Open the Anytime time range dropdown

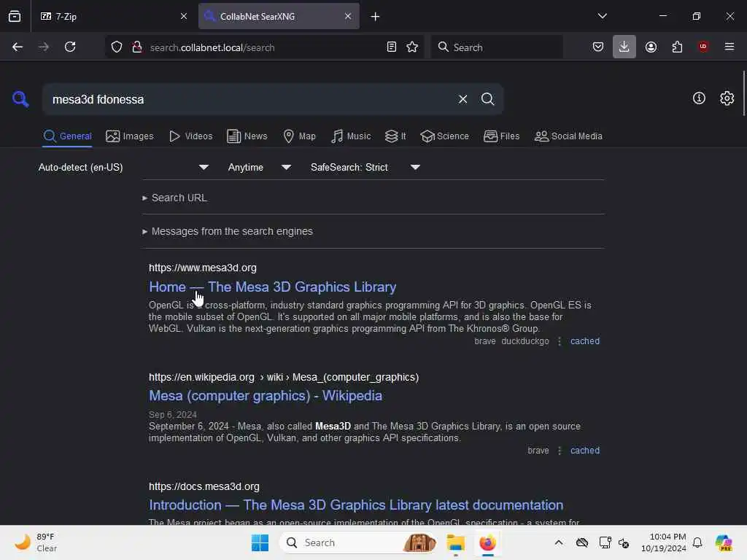pos(260,167)
